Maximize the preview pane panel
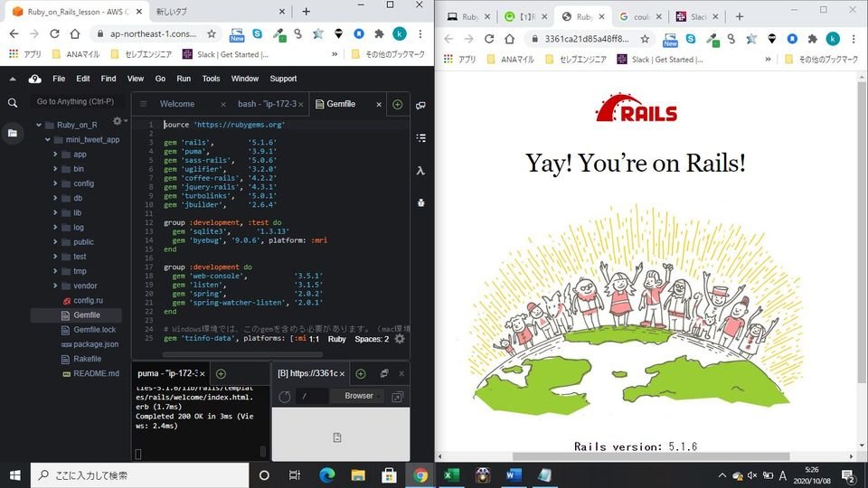The height and width of the screenshot is (488, 868). (x=384, y=373)
